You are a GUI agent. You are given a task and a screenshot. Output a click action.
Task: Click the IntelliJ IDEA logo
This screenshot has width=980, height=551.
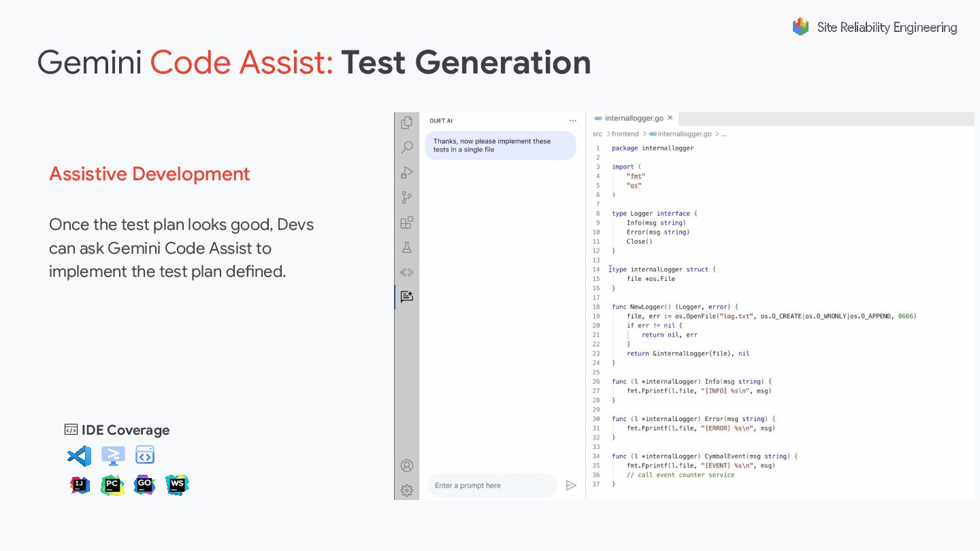pyautogui.click(x=80, y=485)
